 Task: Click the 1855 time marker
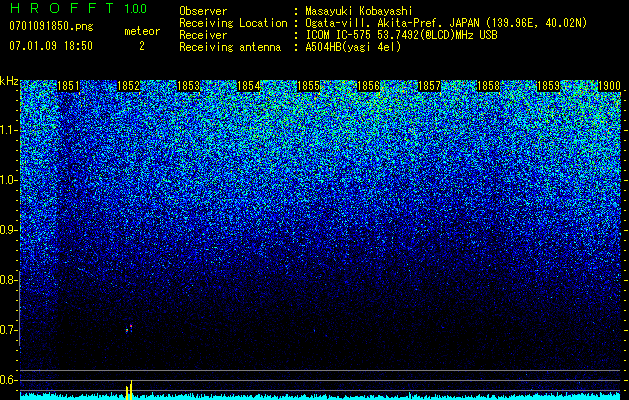pos(308,86)
